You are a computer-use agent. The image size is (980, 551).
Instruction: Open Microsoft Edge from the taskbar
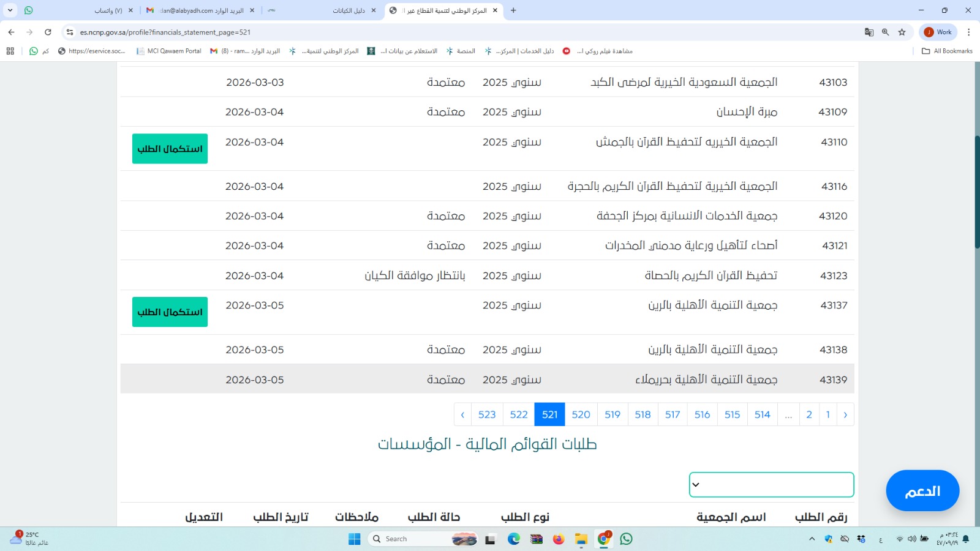pyautogui.click(x=513, y=539)
